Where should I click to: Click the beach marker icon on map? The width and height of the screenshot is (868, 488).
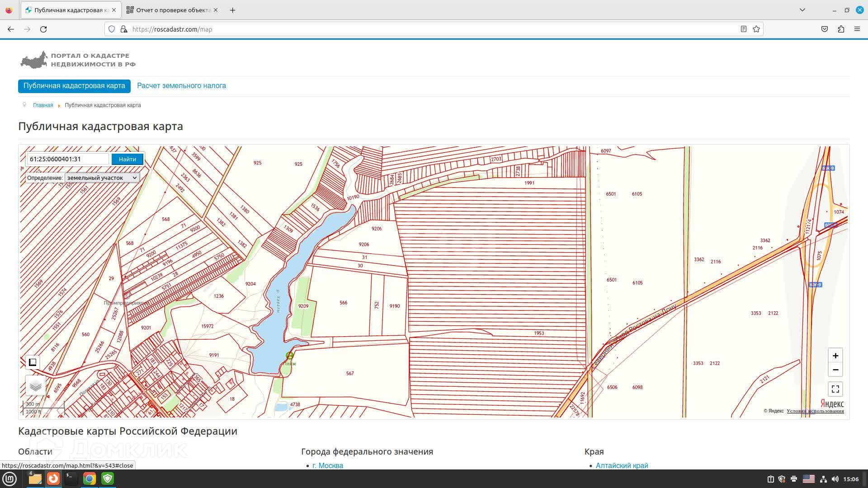pos(290,356)
